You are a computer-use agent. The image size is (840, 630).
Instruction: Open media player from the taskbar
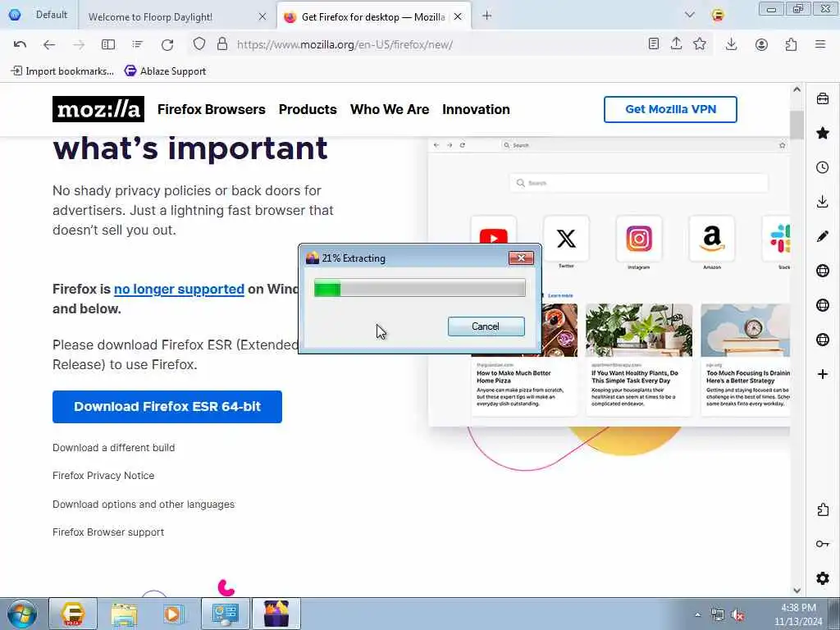click(173, 614)
